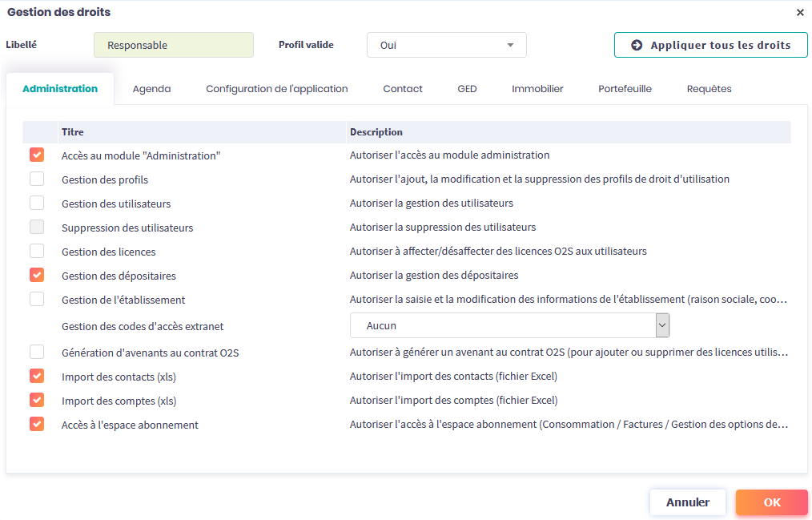Enable the Gestion des profils checkbox
The image size is (812, 520).
(x=37, y=179)
